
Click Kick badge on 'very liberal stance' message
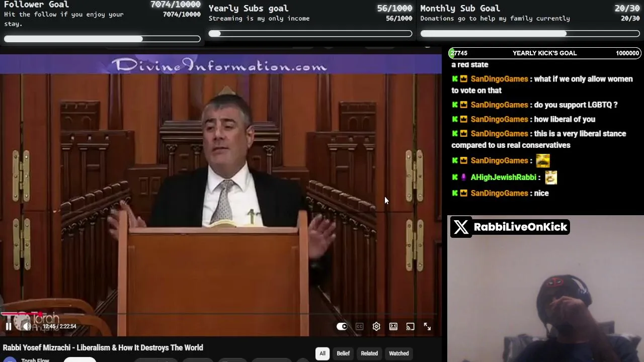click(x=455, y=134)
